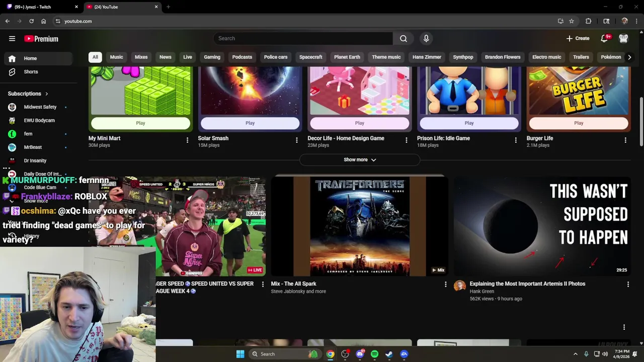Play the Solar Smash game
This screenshot has height=362, width=644.
pyautogui.click(x=250, y=123)
